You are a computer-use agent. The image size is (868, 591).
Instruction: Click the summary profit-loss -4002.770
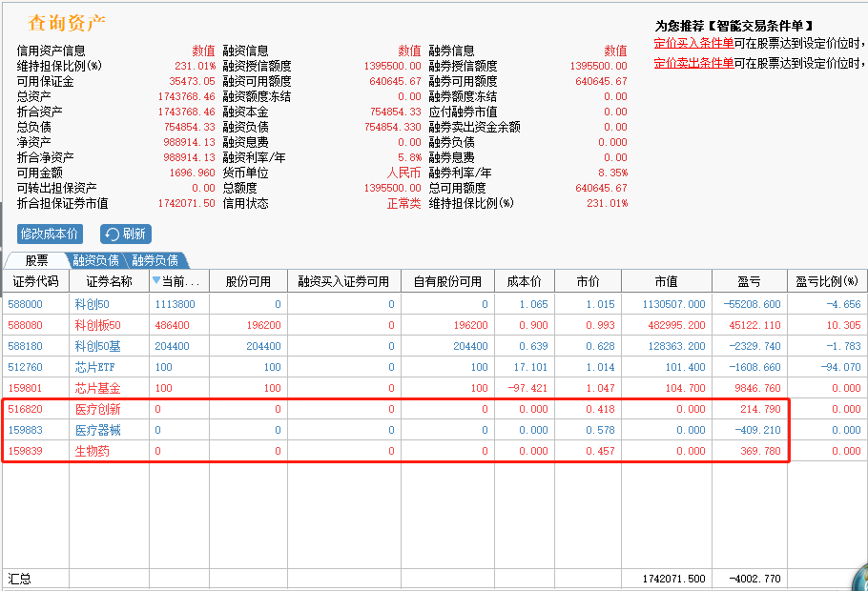(754, 579)
